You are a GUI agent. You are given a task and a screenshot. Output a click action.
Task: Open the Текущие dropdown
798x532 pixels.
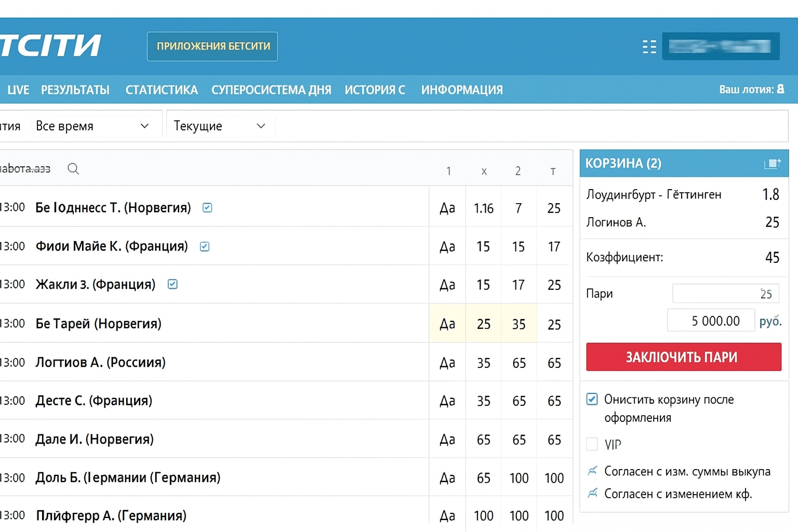220,126
